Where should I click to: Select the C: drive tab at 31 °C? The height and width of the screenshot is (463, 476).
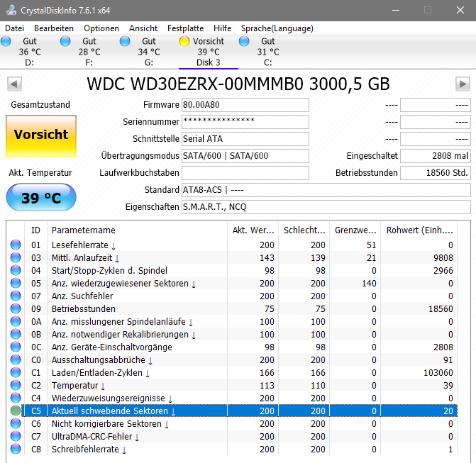click(267, 52)
